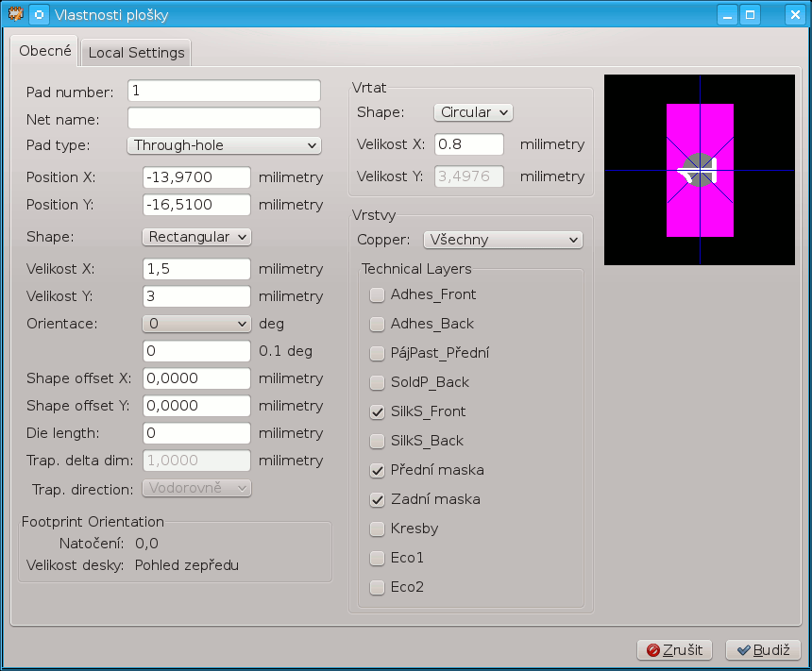Click the Net name input field
Image resolution: width=812 pixels, height=671 pixels.
[224, 118]
